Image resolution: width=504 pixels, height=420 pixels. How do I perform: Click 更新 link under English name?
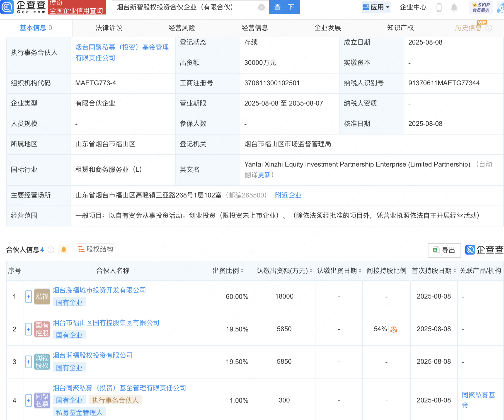264,175
